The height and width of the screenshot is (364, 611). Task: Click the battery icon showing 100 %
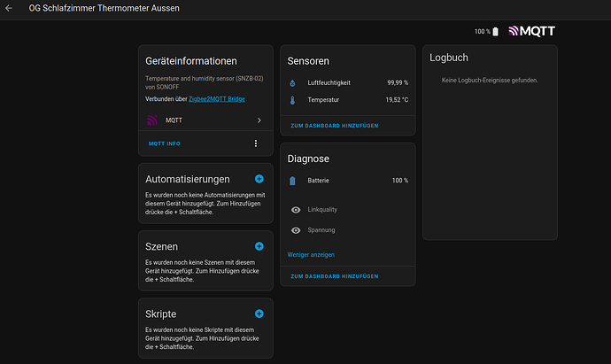(x=495, y=32)
